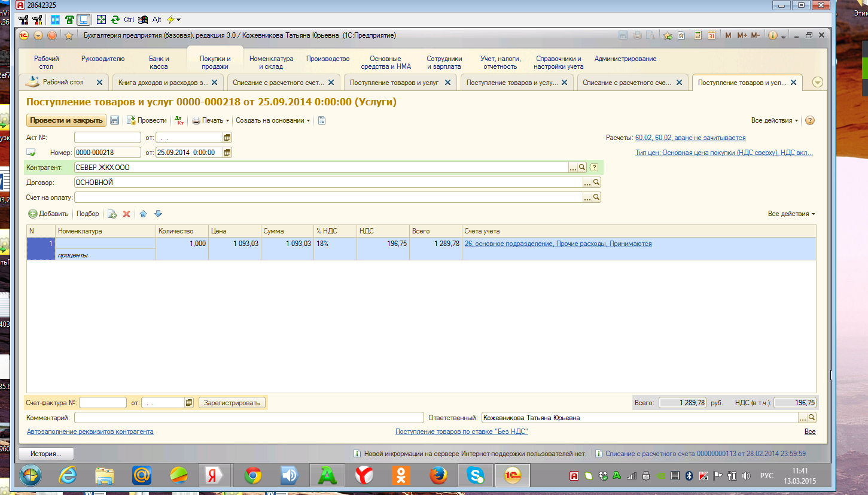Image resolution: width=868 pixels, height=495 pixels.
Task: Open Автозаполнение реквизитов контрагента link
Action: (90, 432)
